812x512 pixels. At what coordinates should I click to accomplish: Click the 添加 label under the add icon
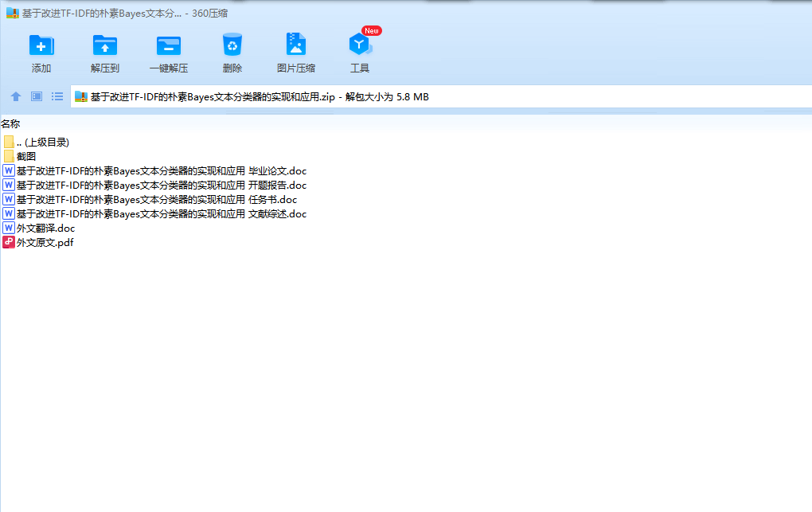[41, 68]
